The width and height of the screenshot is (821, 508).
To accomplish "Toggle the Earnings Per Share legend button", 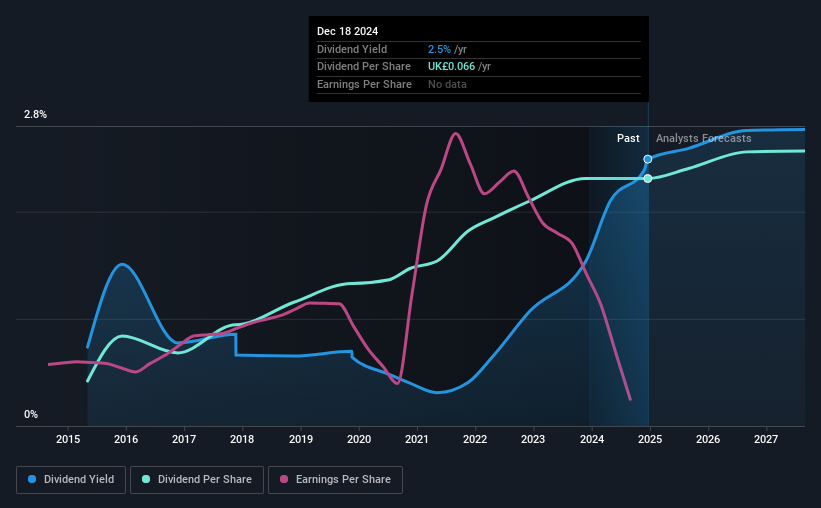I will [x=335, y=480].
